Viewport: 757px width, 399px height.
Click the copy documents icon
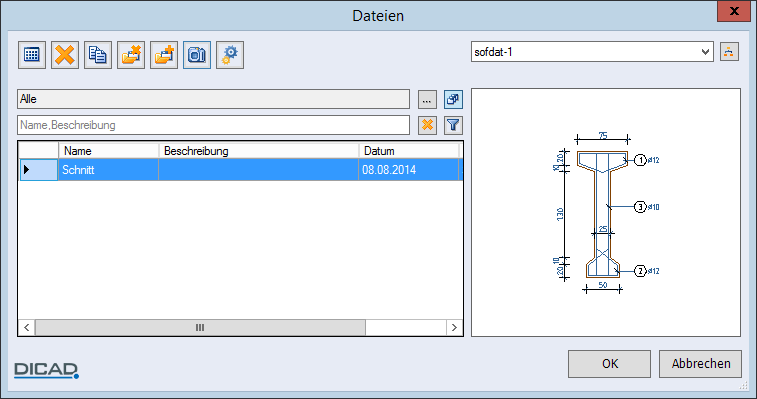coord(98,55)
